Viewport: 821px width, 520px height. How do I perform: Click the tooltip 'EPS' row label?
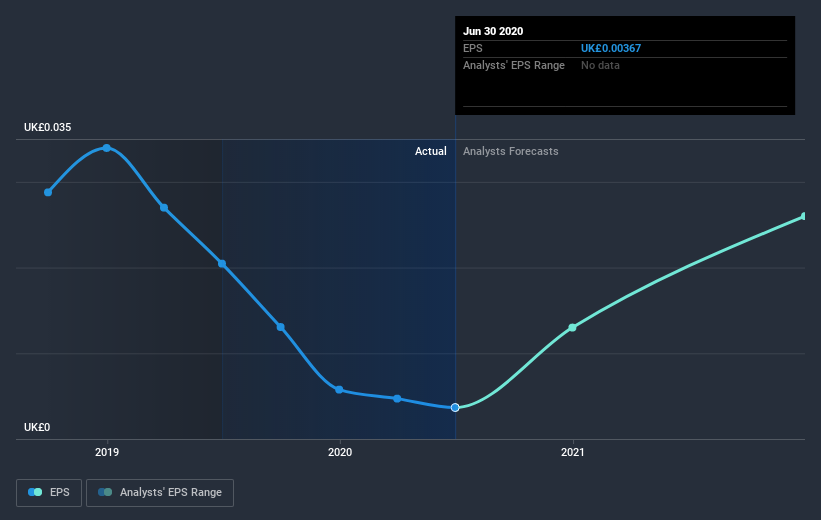tap(472, 48)
